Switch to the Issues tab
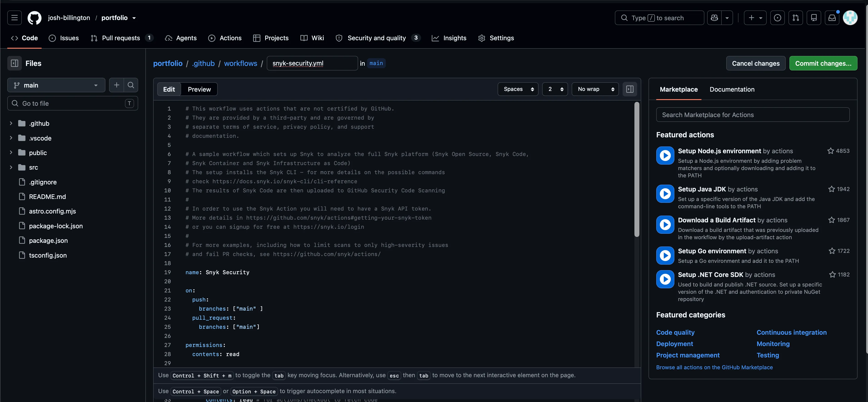The width and height of the screenshot is (868, 402). point(64,38)
